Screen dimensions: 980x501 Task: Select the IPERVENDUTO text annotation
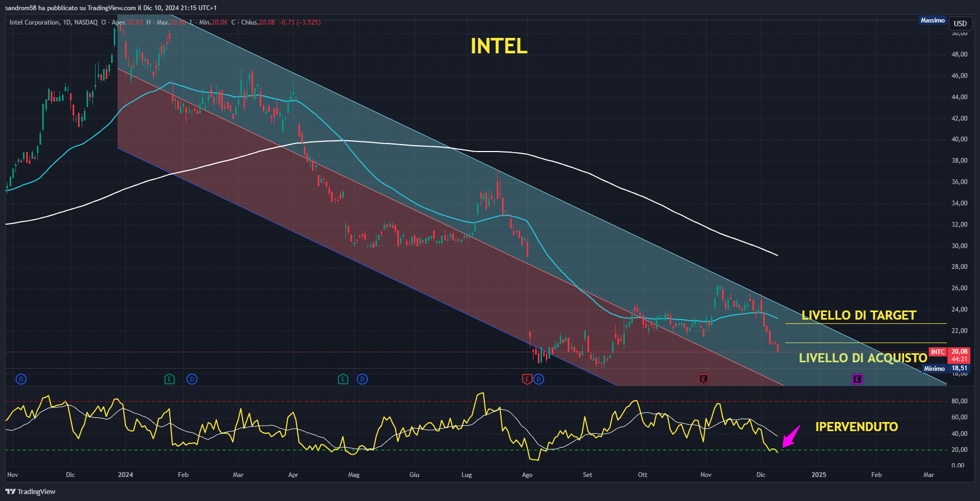(x=857, y=427)
